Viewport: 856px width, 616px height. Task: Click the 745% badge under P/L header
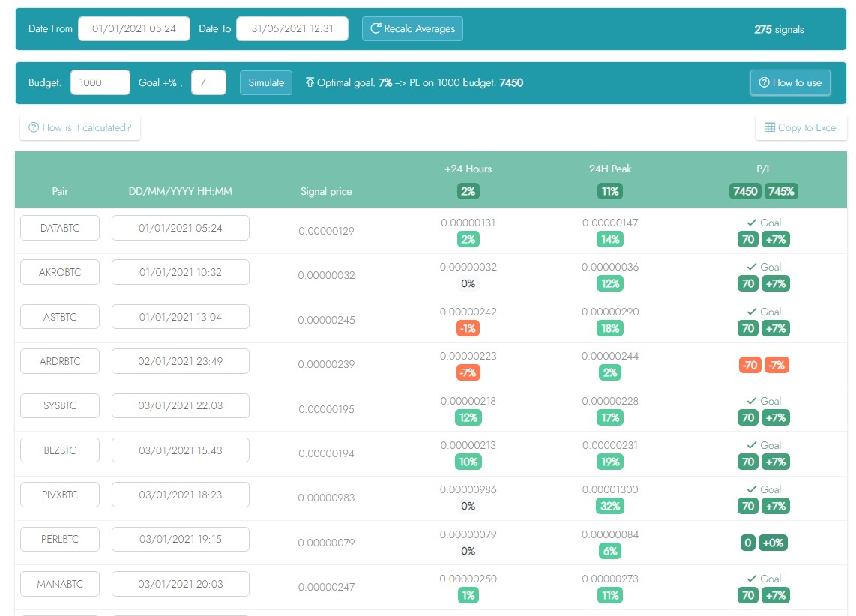(781, 192)
